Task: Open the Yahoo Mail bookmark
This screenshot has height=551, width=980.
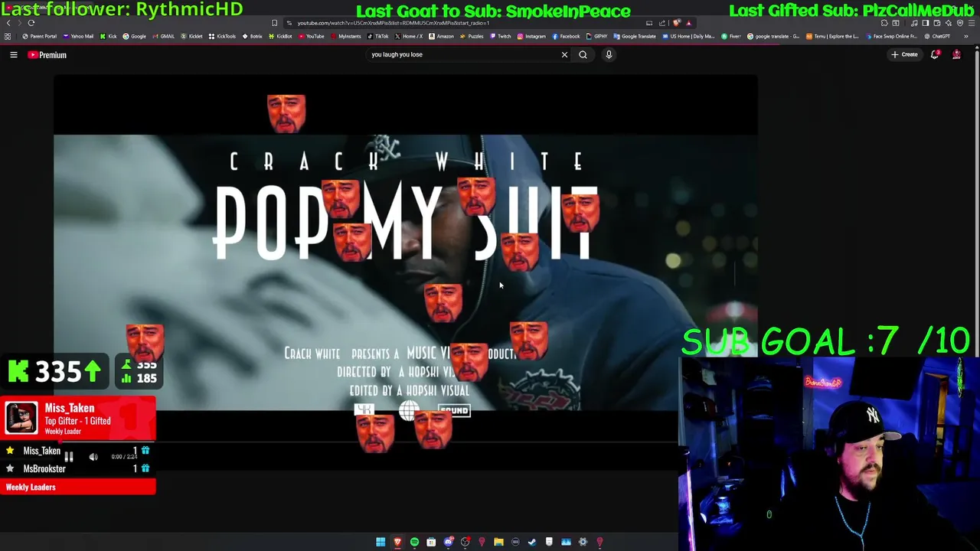Action: click(78, 36)
